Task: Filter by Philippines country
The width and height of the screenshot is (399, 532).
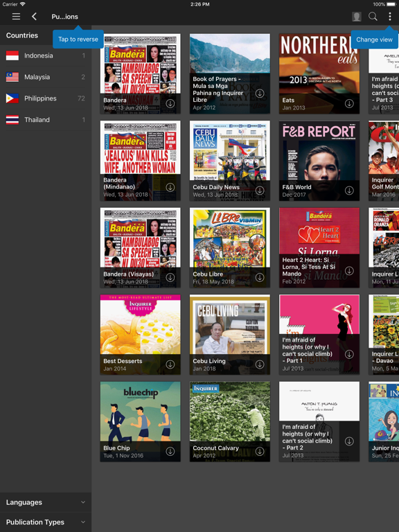Action: tap(46, 98)
